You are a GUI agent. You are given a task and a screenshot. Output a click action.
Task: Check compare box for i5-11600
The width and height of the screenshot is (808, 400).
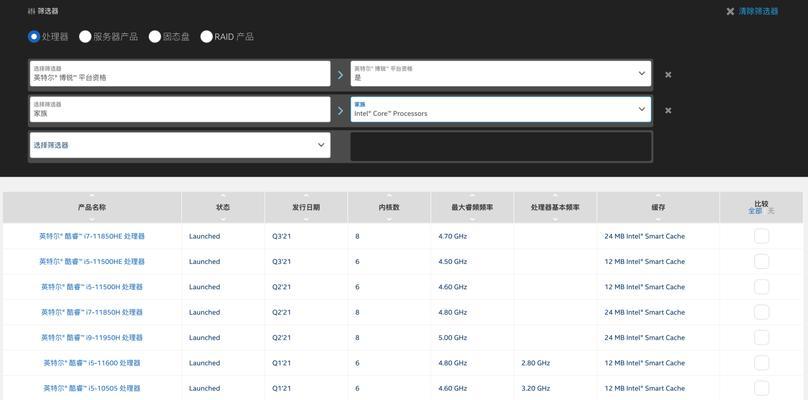[x=761, y=363]
